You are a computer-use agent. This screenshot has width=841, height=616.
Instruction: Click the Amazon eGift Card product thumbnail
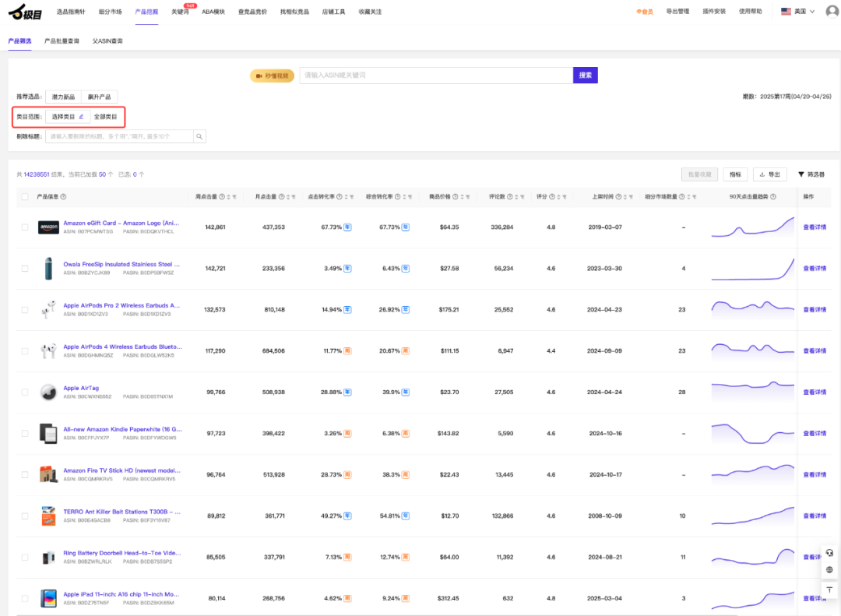pyautogui.click(x=48, y=227)
